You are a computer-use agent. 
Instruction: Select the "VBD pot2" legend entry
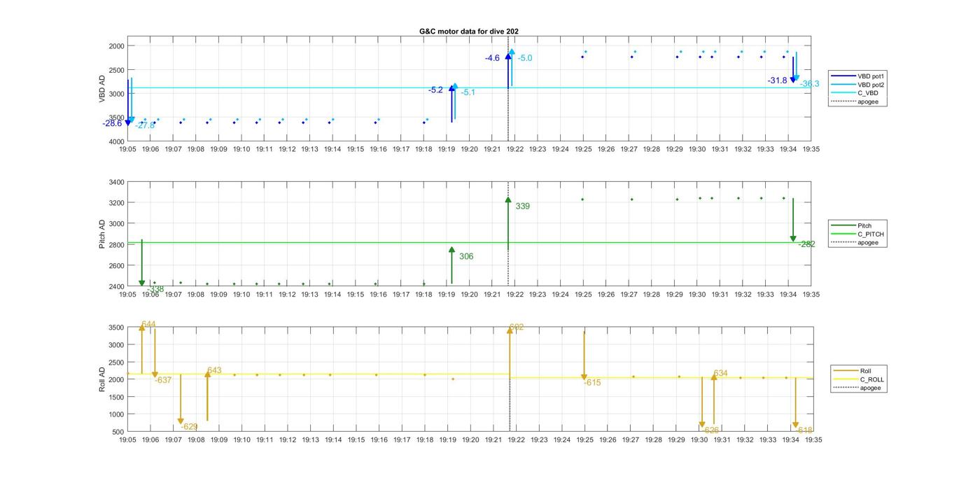click(x=857, y=85)
